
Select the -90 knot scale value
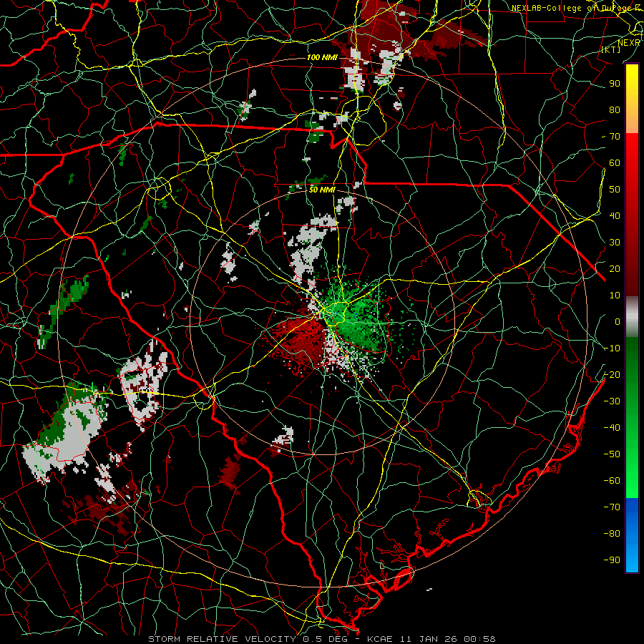612,560
